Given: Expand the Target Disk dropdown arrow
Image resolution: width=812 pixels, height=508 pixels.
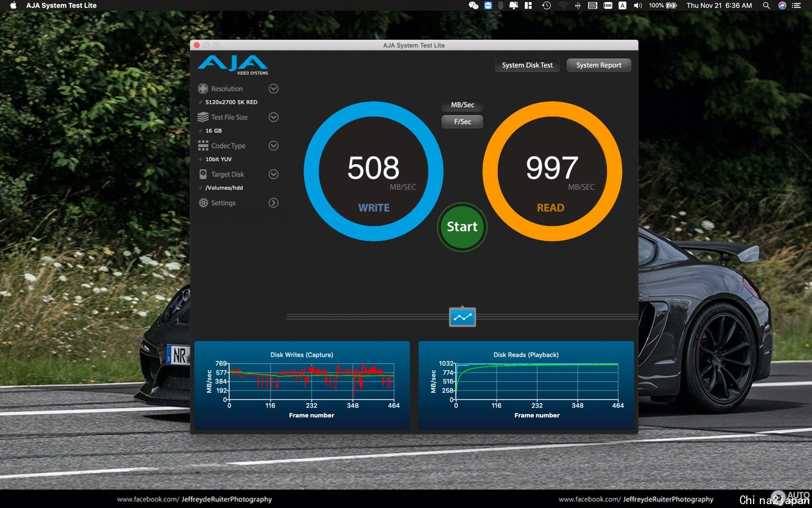Looking at the screenshot, I should click(274, 174).
